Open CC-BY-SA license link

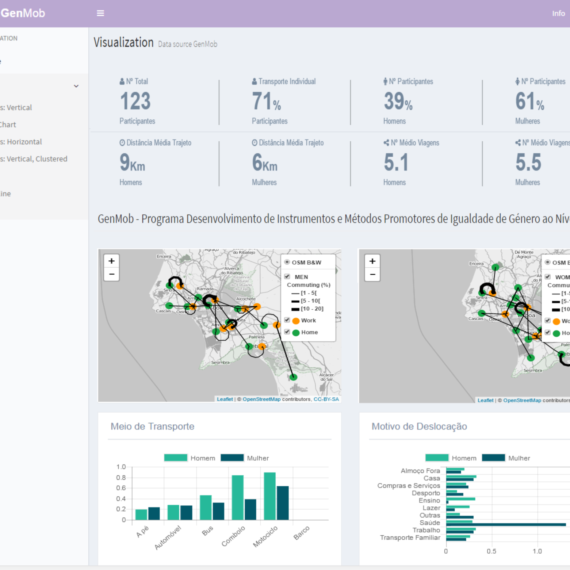coord(326,399)
